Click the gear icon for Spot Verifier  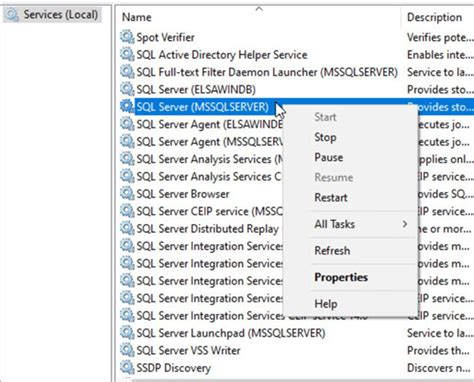click(127, 37)
